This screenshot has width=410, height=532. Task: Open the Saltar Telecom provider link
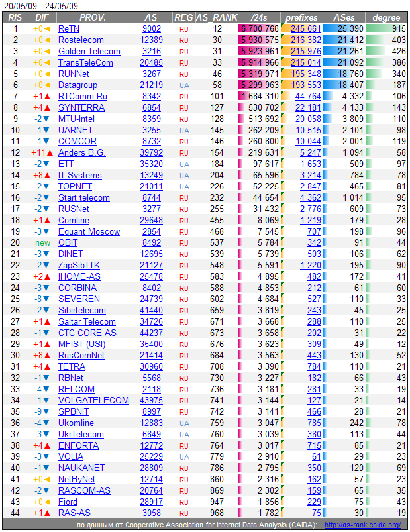87,321
